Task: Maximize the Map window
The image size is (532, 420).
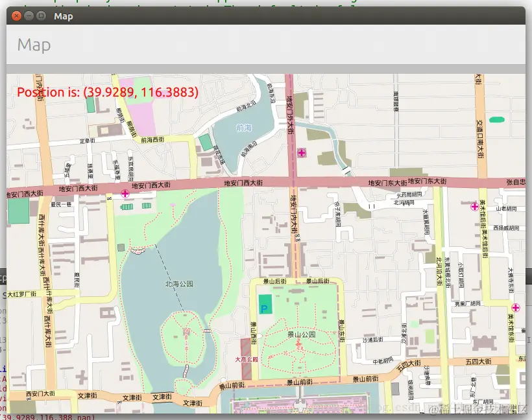Action: pos(41,16)
